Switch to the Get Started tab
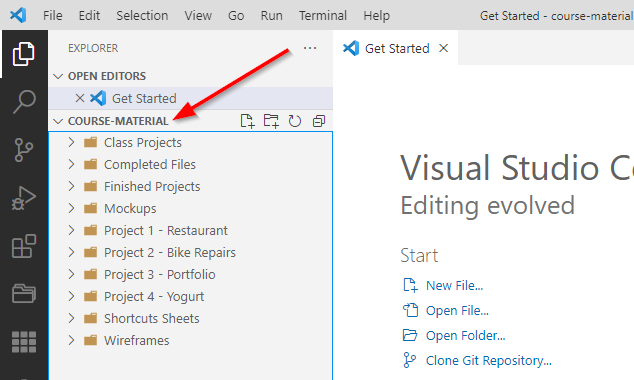 [x=396, y=48]
